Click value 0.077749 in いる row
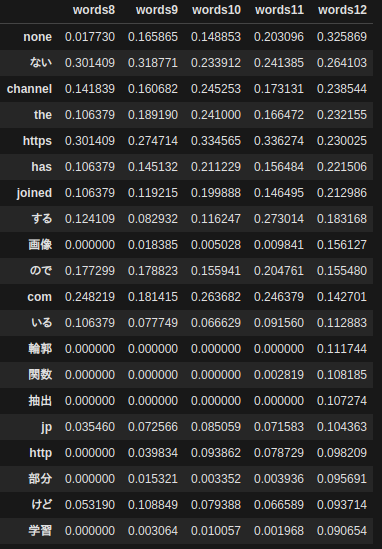382x549 pixels. coord(153,323)
